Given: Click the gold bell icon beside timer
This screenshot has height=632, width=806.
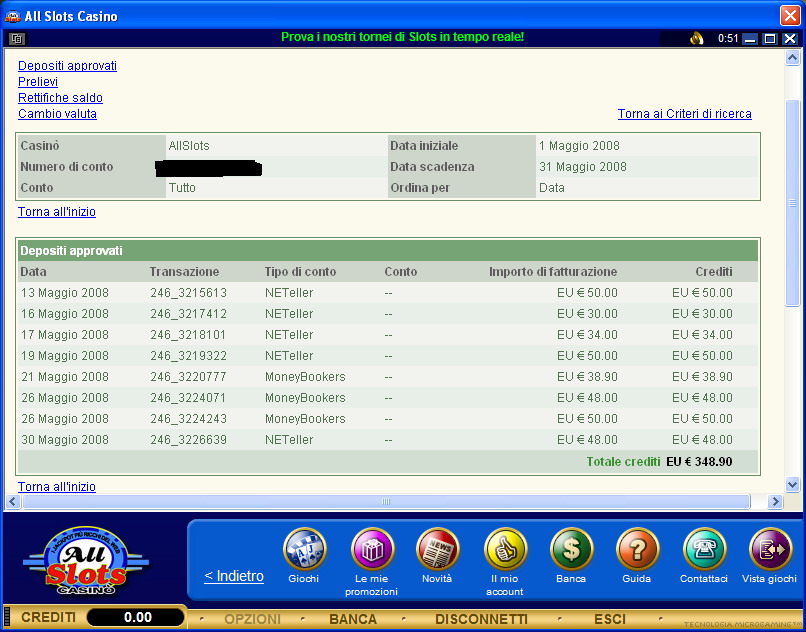Looking at the screenshot, I should (x=697, y=38).
